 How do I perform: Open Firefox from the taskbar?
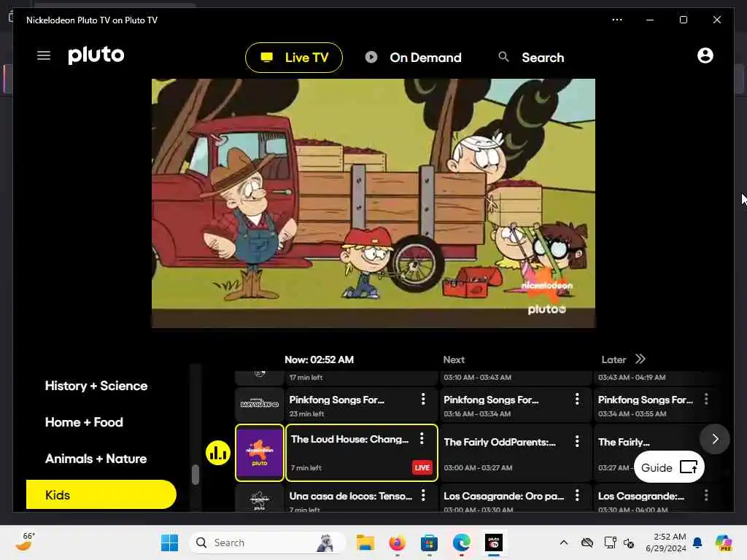pyautogui.click(x=397, y=542)
